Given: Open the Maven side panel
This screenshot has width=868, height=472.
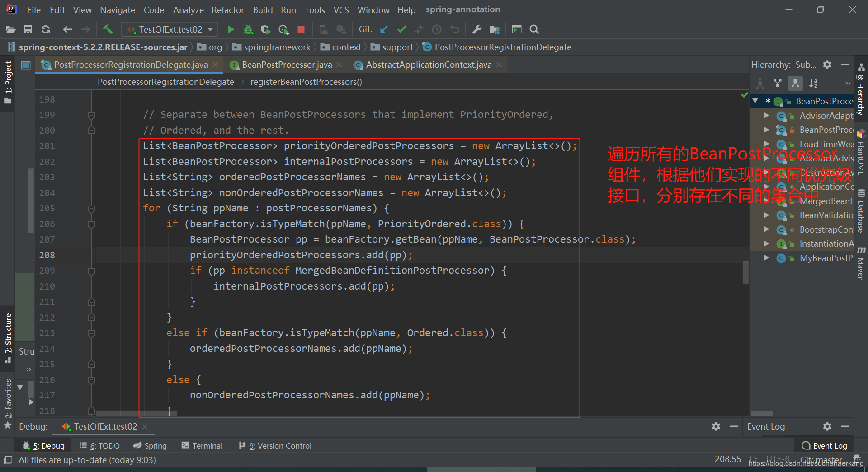Looking at the screenshot, I should click(861, 264).
